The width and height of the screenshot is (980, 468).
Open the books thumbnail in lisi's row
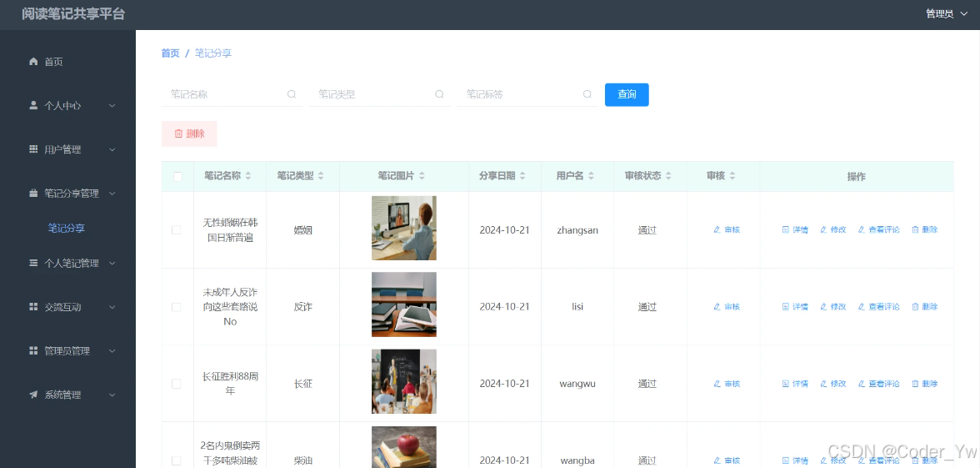coord(403,304)
